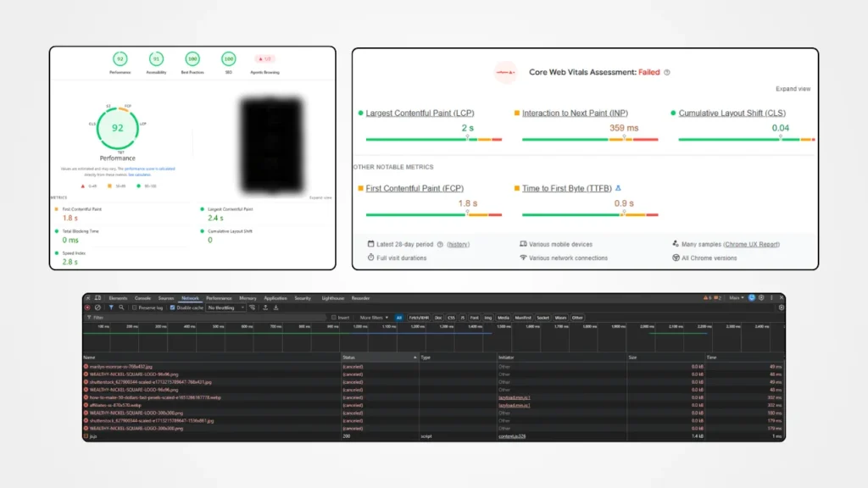This screenshot has width=868, height=488.
Task: Click the Performance 92 score gauge at top
Action: 120,59
